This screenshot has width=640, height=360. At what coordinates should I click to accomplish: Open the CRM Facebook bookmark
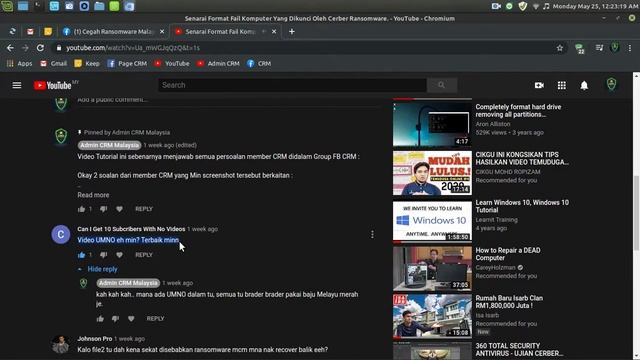tap(259, 63)
